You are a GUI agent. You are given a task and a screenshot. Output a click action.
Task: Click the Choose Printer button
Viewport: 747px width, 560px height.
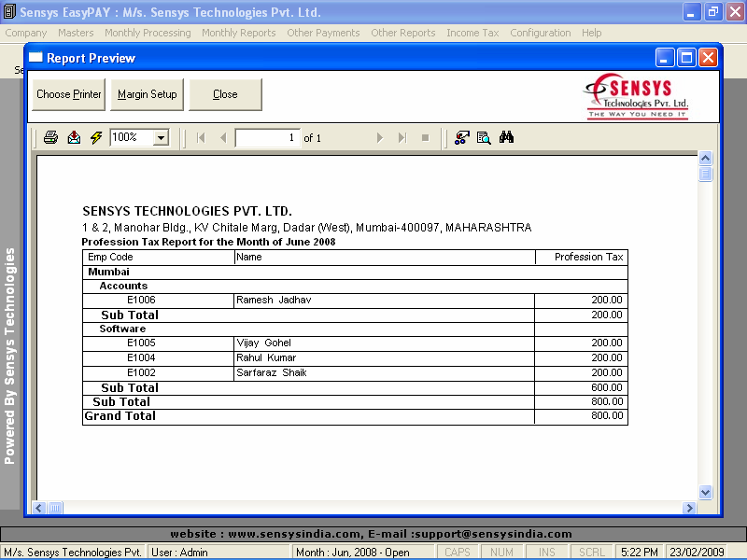click(x=68, y=94)
